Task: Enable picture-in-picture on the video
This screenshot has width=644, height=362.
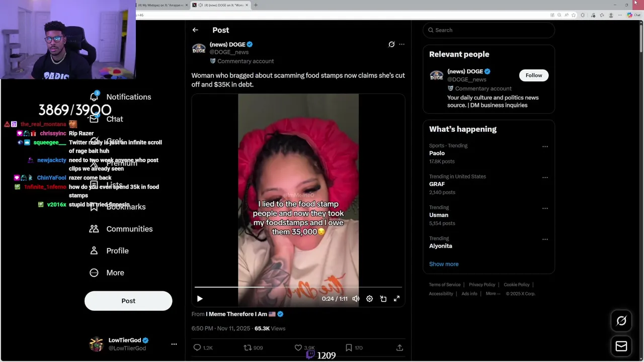Action: click(383, 299)
